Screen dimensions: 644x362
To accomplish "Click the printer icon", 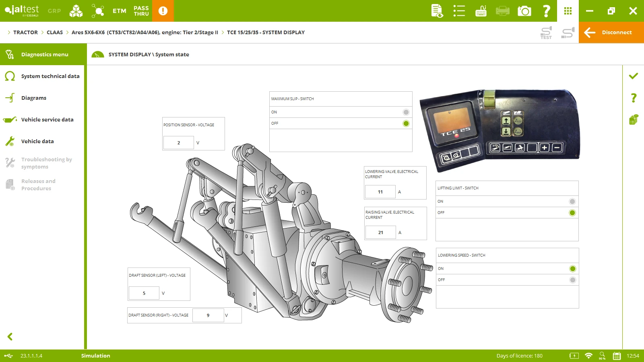I will pyautogui.click(x=503, y=11).
